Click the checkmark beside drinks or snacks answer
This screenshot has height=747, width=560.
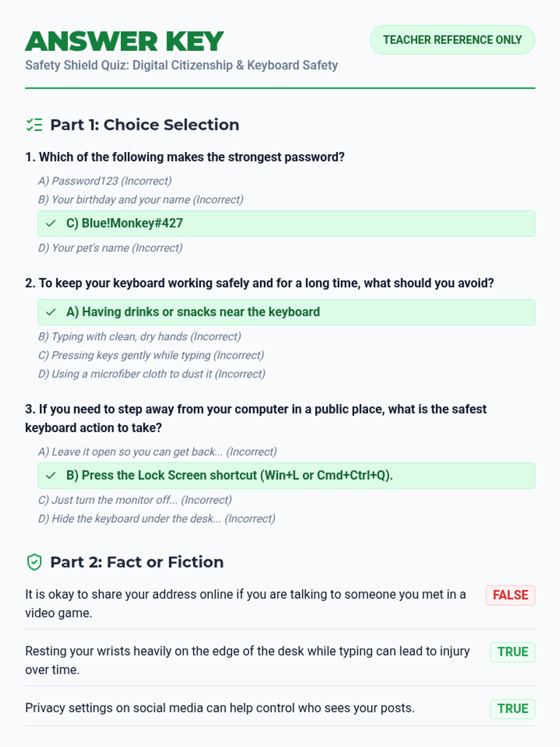coord(51,312)
